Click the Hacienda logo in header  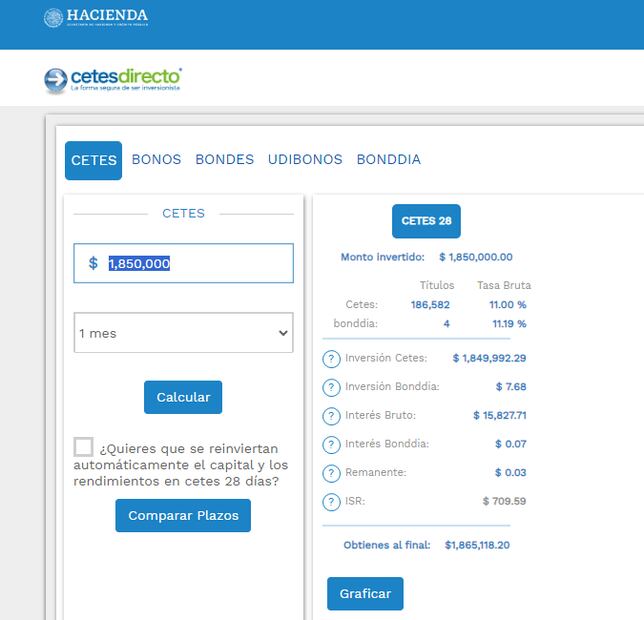96,17
